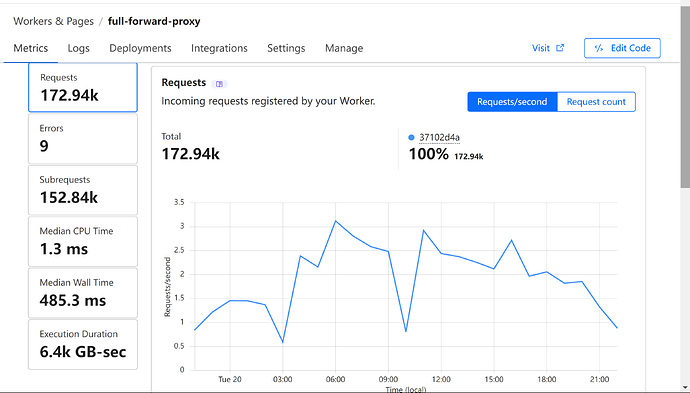690x393 pixels.
Task: Click the external link icon next to Visit
Action: pyautogui.click(x=560, y=48)
